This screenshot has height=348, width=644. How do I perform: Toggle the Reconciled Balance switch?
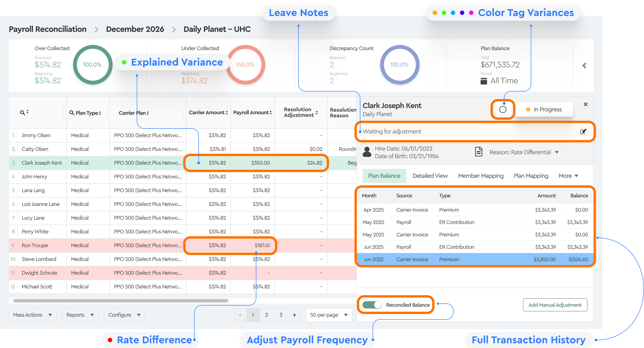click(371, 305)
